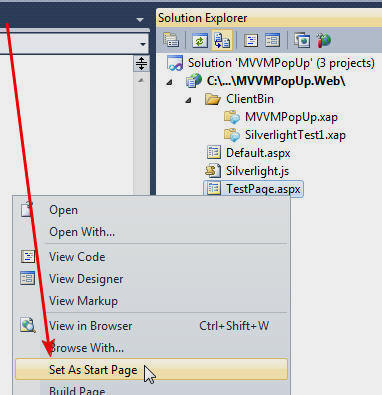
Task: Click the View Designer toolbar icon
Action: [x=272, y=40]
